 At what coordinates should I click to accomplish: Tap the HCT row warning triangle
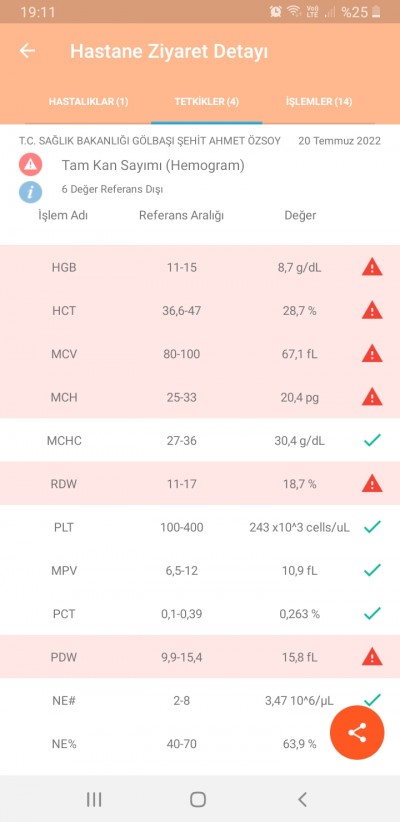372,310
